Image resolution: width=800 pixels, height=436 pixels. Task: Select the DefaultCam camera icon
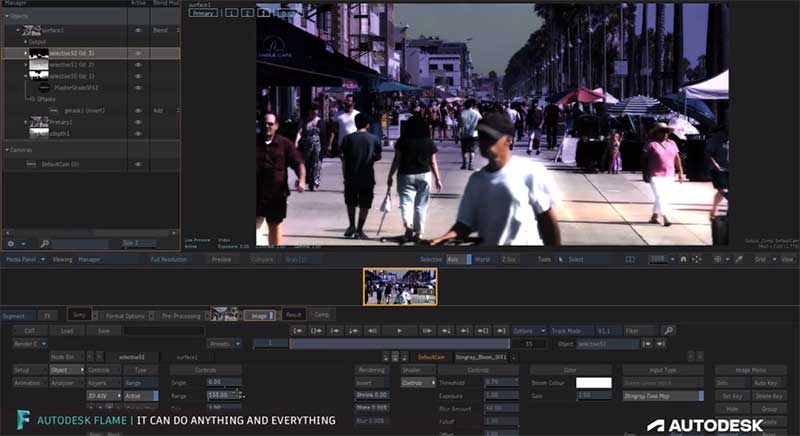(31, 164)
